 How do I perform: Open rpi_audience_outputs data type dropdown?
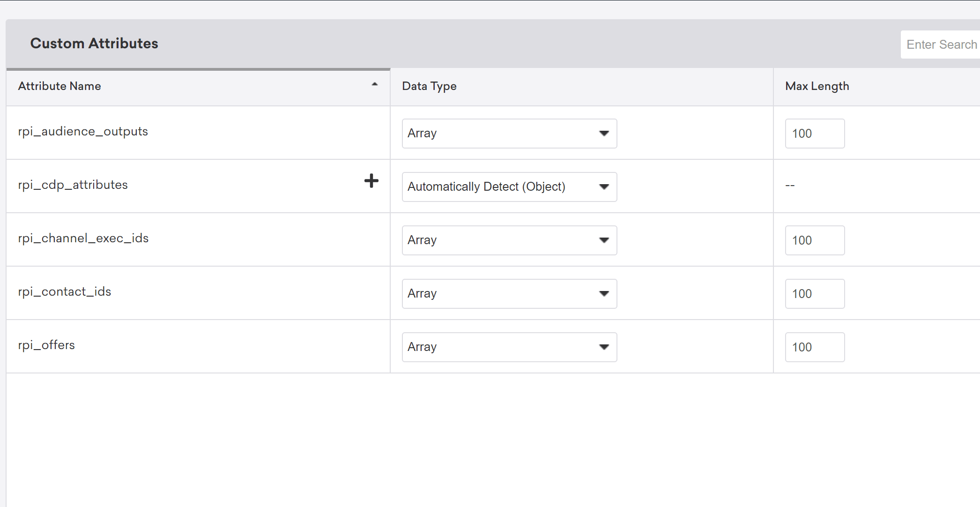(x=509, y=134)
